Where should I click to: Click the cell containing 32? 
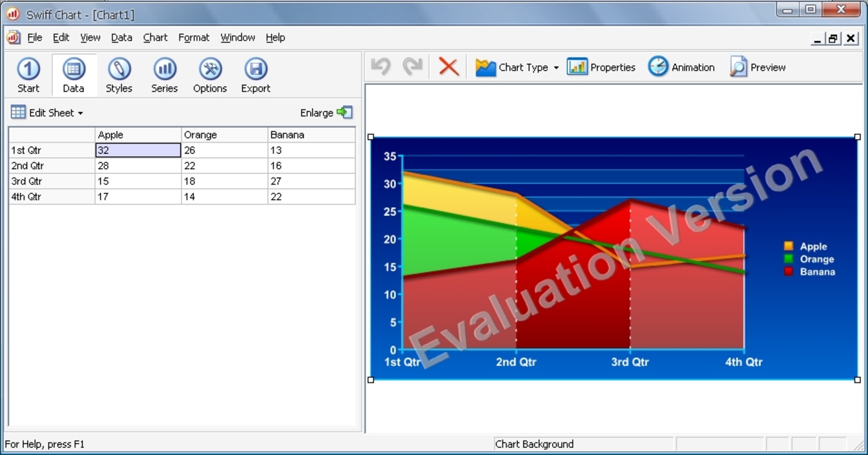[138, 150]
